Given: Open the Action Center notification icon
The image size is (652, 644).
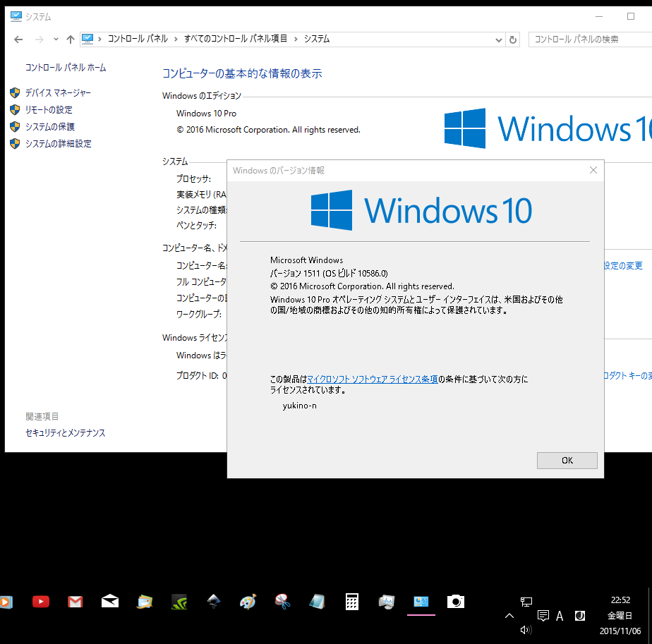Looking at the screenshot, I should coord(543,616).
